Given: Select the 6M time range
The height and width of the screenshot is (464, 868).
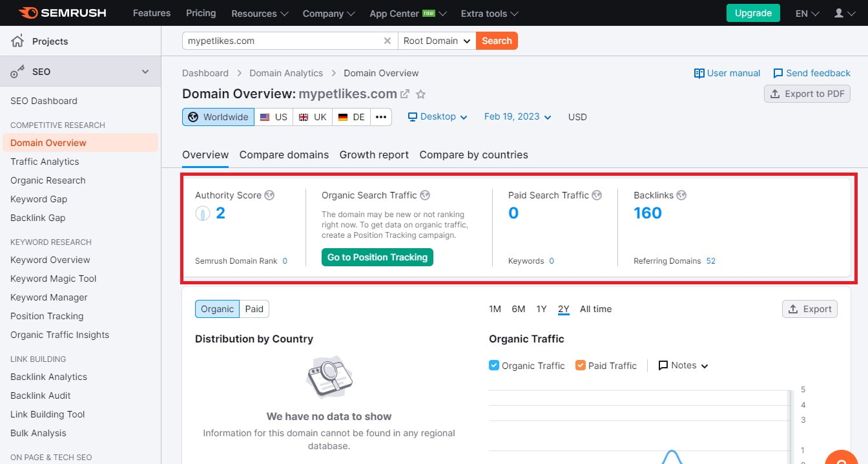Looking at the screenshot, I should (519, 309).
